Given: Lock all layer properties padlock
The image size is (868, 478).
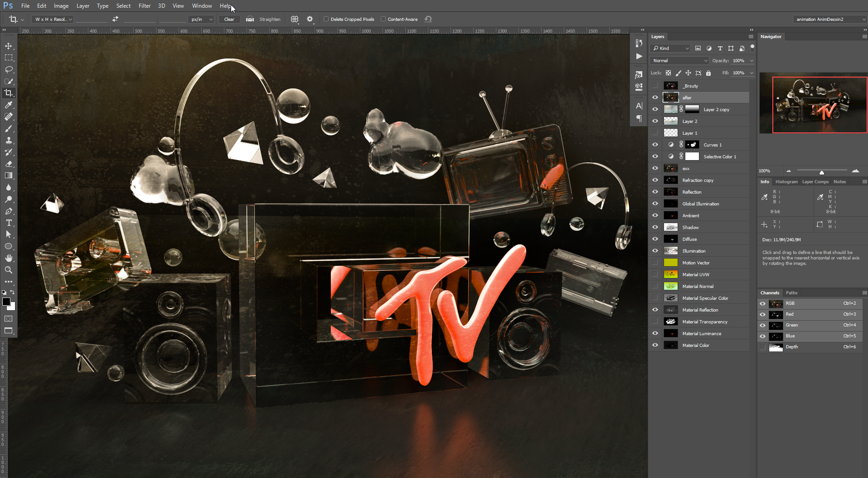Looking at the screenshot, I should pos(708,73).
